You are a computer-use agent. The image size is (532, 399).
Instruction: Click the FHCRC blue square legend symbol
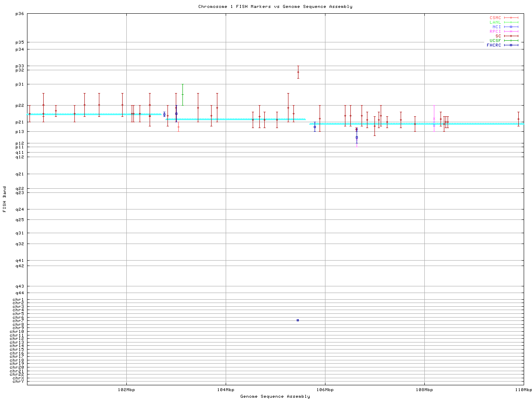511,45
